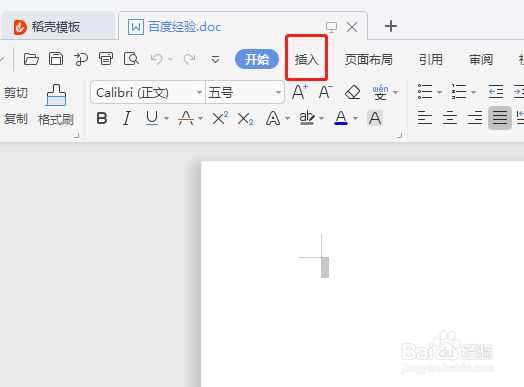
Task: Switch to the 稻壳模板 tab
Action: (58, 27)
